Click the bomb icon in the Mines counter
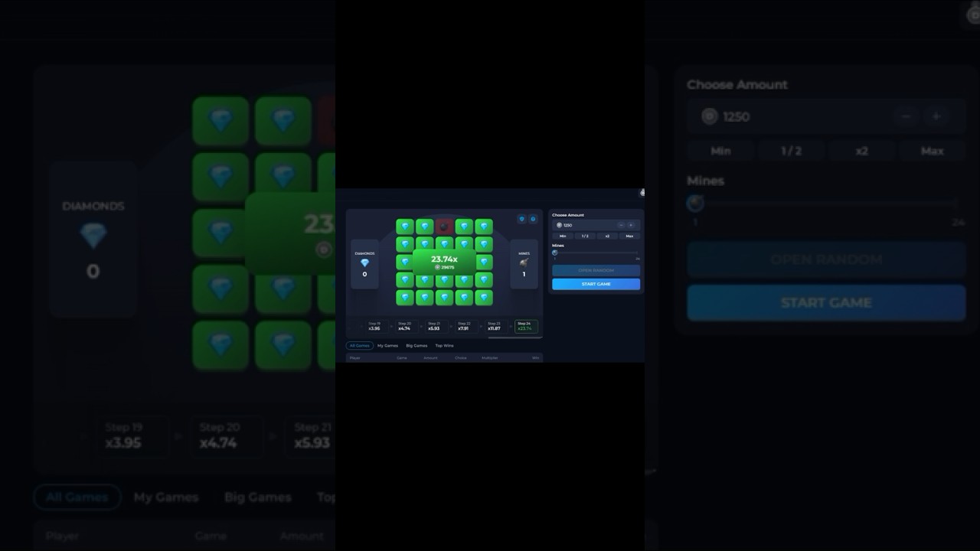This screenshot has height=551, width=980. [x=524, y=263]
